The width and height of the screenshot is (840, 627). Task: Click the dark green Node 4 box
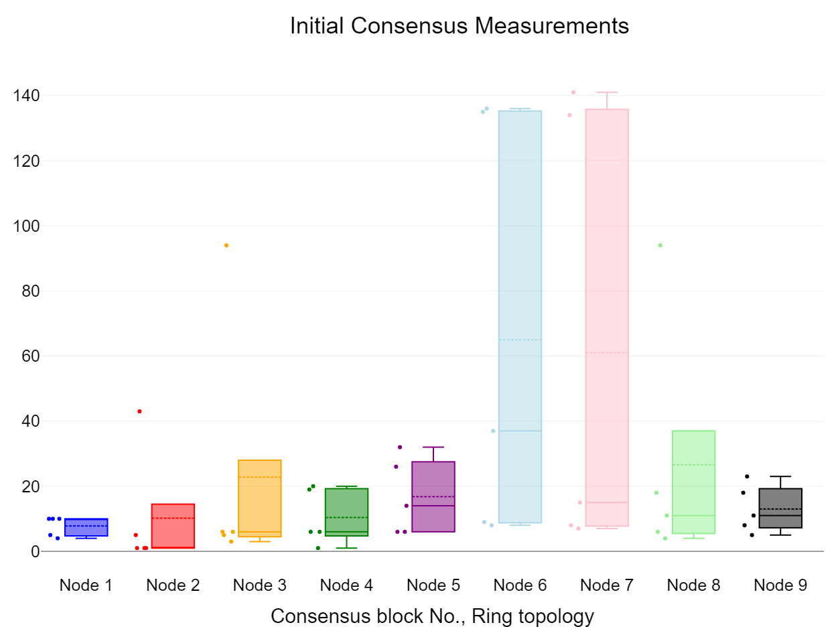pyautogui.click(x=346, y=512)
